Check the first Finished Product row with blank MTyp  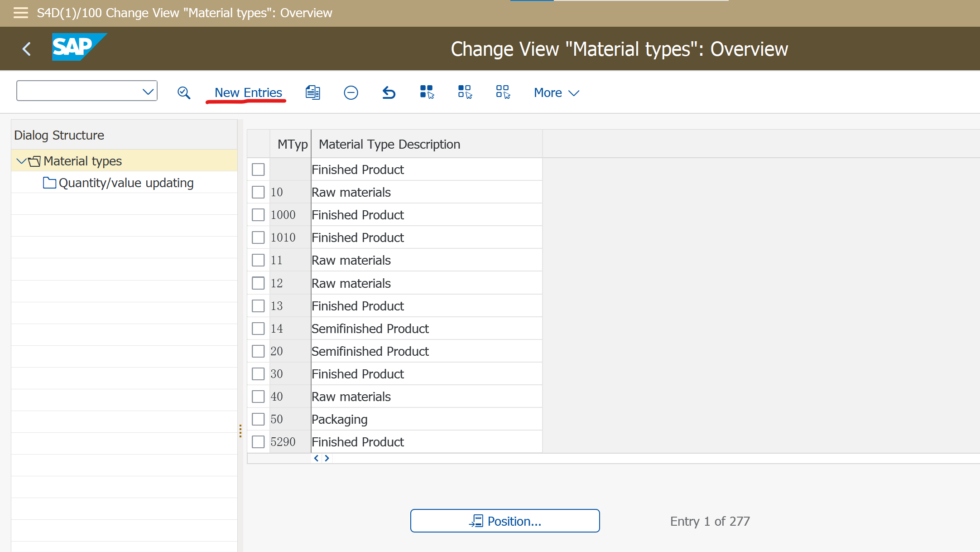[258, 169]
